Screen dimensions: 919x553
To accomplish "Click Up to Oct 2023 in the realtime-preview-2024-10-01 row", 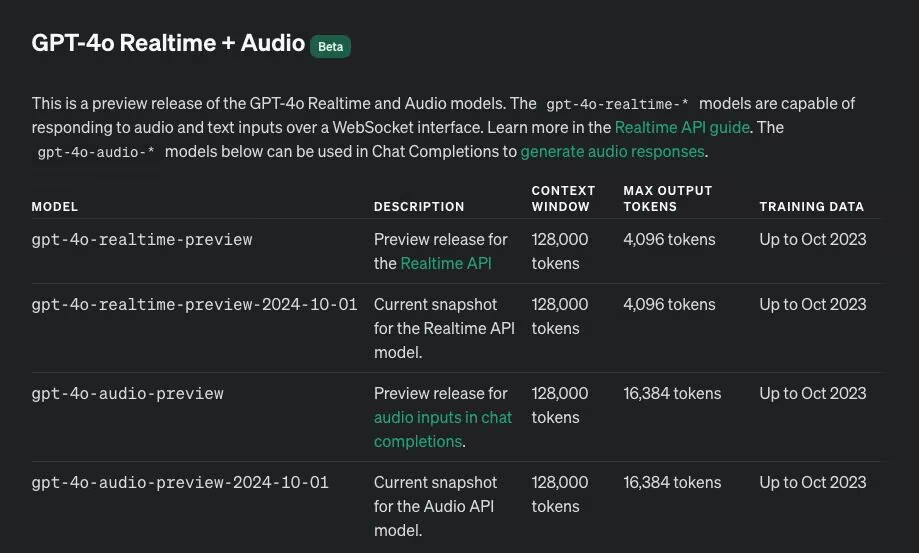I will 813,305.
